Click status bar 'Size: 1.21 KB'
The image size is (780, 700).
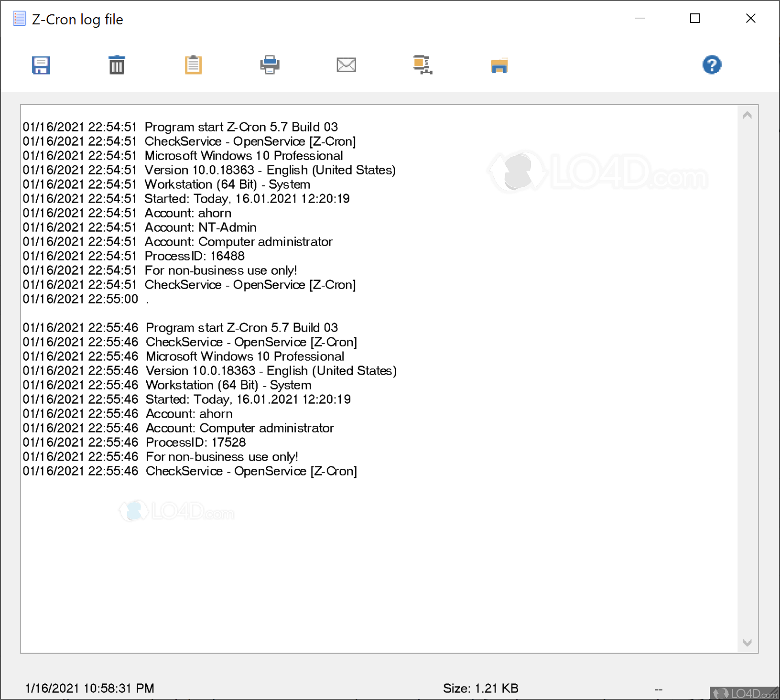(480, 688)
